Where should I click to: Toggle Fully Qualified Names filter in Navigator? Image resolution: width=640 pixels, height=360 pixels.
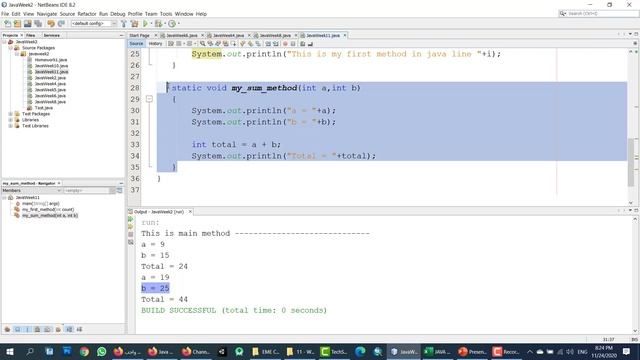[x=58, y=329]
